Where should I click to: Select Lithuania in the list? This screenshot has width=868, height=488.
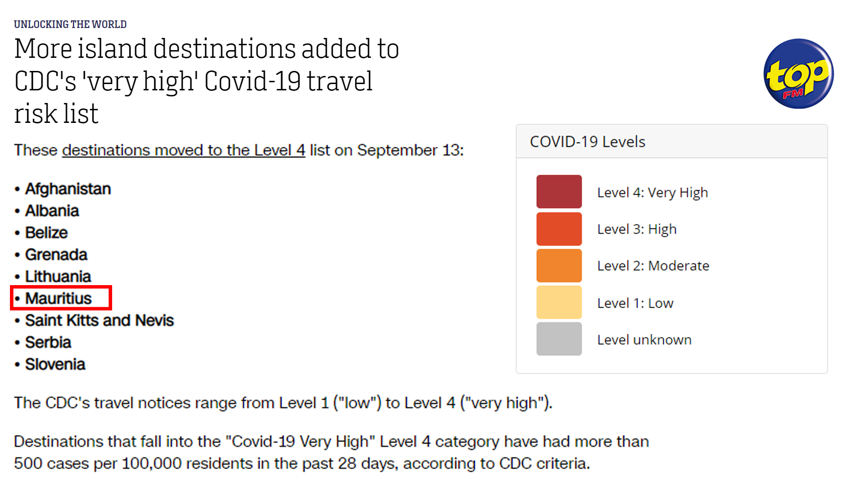click(58, 277)
